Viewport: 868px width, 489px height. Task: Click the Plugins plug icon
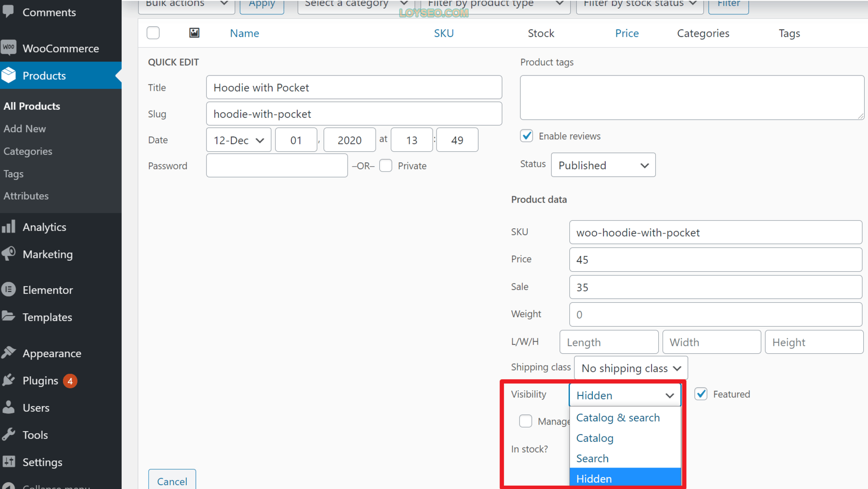click(x=9, y=380)
